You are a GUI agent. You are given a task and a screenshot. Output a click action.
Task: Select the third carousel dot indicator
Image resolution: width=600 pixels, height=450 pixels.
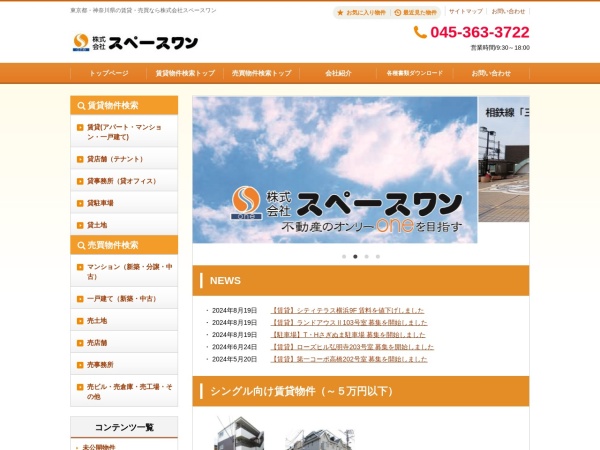[x=367, y=257]
